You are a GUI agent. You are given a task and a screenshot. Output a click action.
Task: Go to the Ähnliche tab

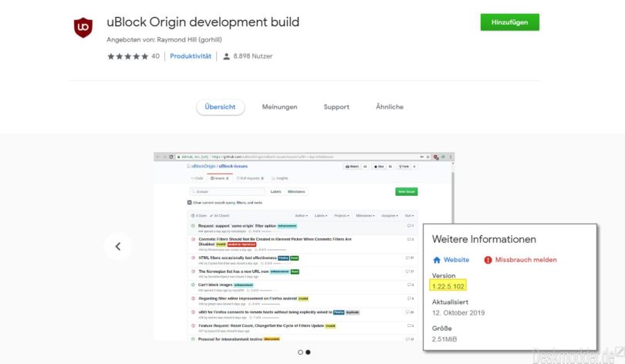click(390, 106)
